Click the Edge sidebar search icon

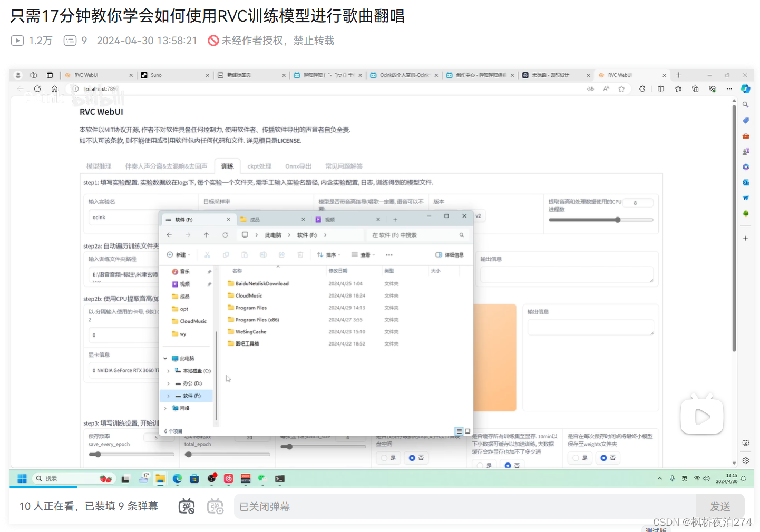click(x=745, y=105)
